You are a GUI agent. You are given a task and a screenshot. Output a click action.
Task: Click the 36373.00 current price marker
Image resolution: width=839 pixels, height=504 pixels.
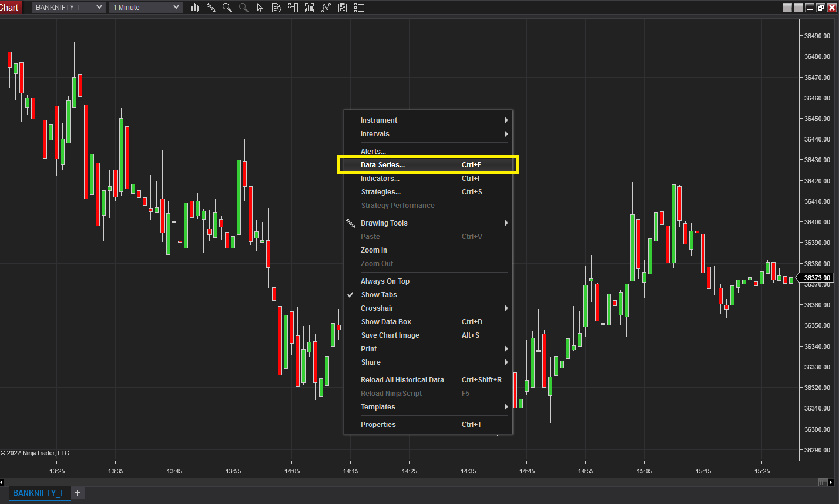[x=817, y=278]
